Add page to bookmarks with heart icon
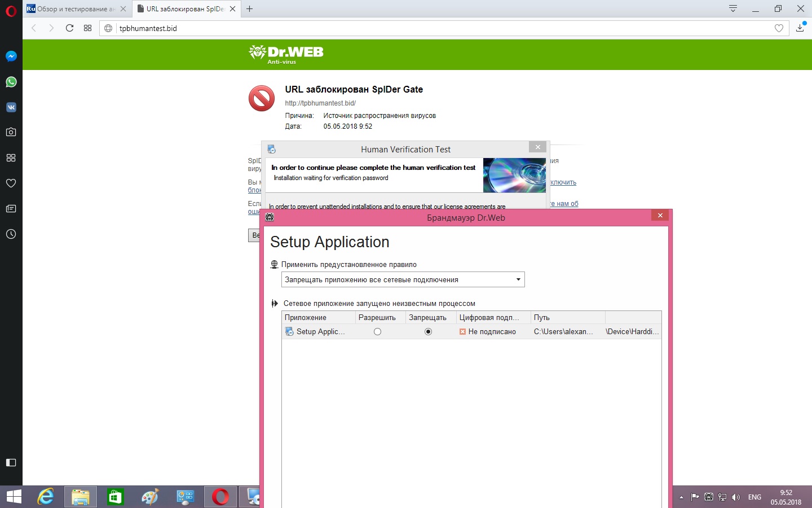Viewport: 812px width, 508px height. (x=779, y=28)
